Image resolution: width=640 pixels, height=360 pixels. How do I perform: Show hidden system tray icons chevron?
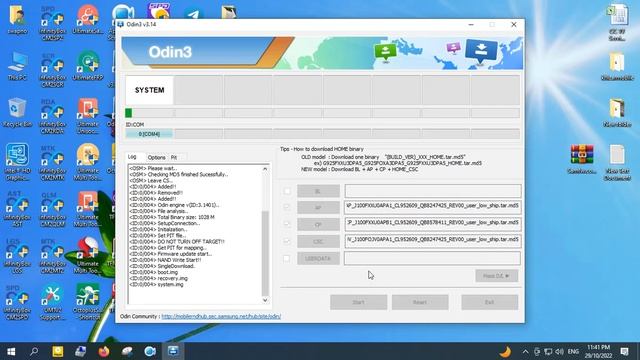[525, 351]
